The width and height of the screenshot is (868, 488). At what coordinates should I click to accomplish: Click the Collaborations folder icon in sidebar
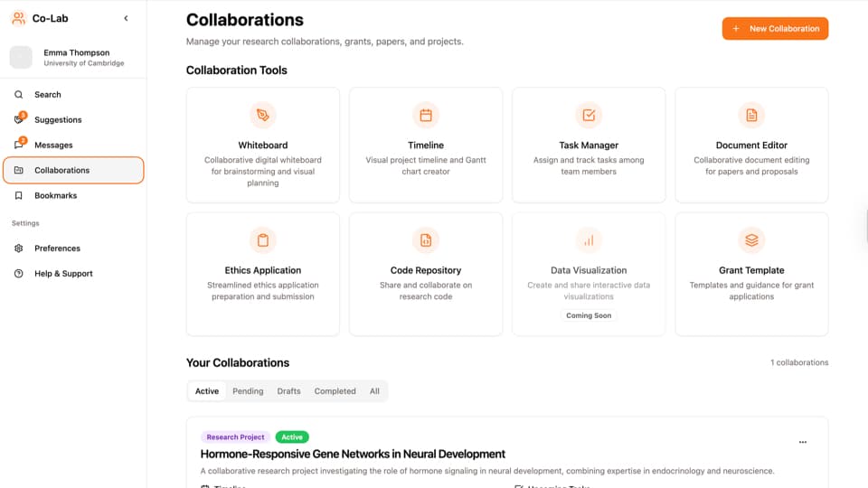click(19, 171)
